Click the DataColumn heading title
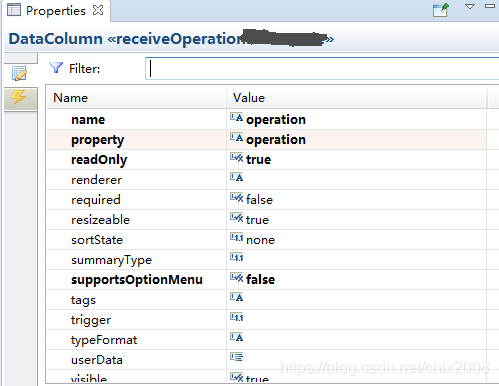The width and height of the screenshot is (499, 386). click(171, 39)
